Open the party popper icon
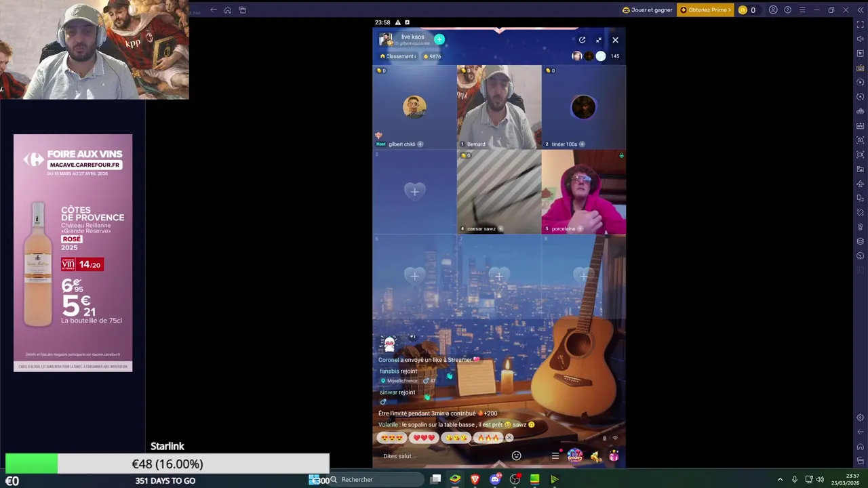The image size is (868, 488). pos(595,457)
